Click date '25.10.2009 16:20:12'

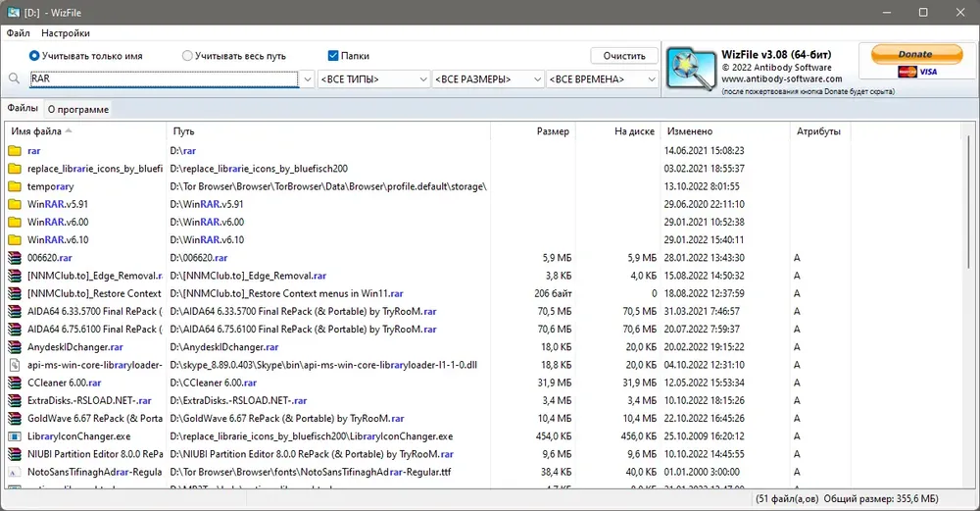[704, 436]
